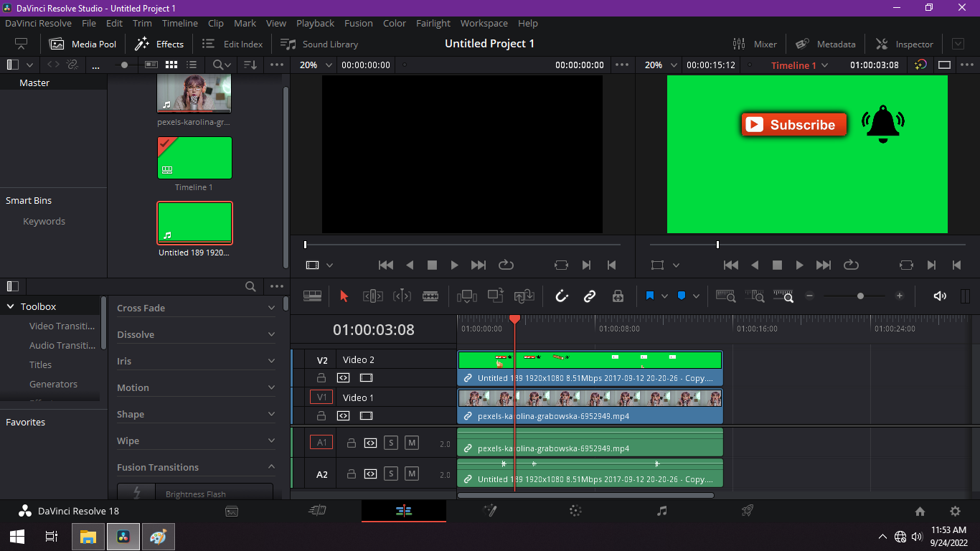Click the Custom Zoom icon
This screenshot has height=551, width=980.
click(783, 296)
